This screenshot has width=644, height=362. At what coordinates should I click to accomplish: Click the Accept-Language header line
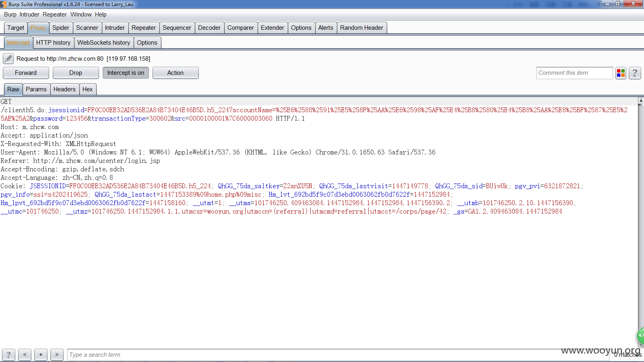pos(57,178)
